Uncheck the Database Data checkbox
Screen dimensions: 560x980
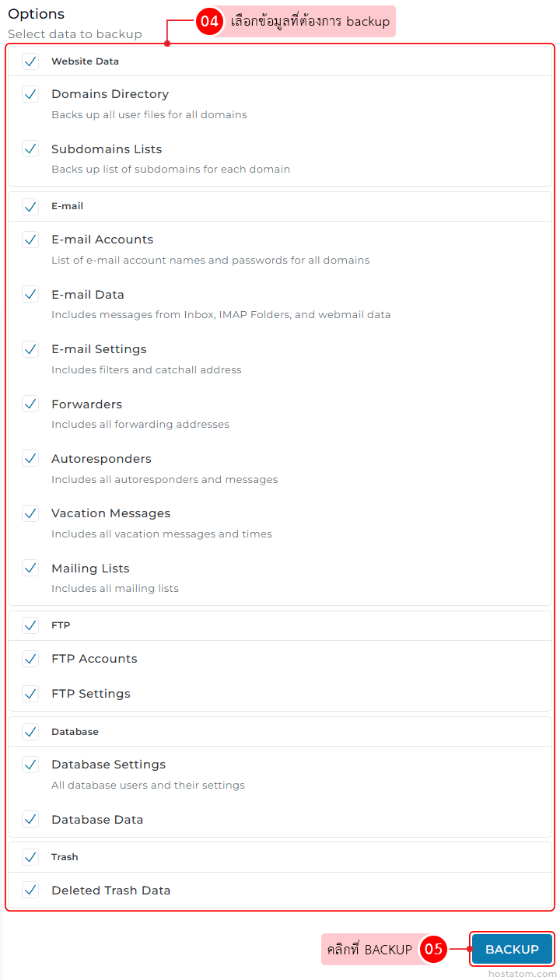[x=30, y=819]
